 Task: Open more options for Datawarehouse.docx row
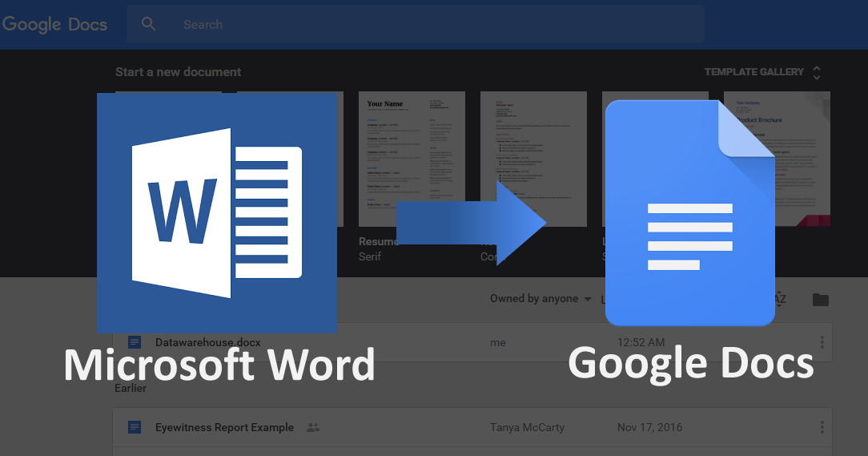click(x=822, y=342)
